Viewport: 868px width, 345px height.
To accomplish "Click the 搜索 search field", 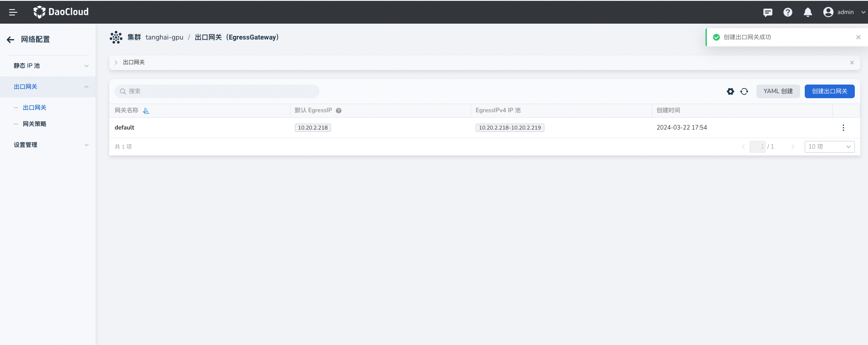I will click(217, 91).
